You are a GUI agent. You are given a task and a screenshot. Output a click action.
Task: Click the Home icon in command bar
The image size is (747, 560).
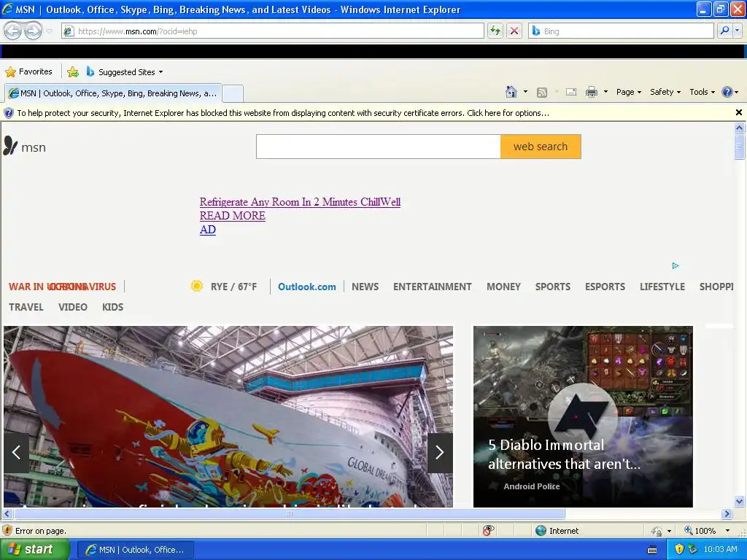pyautogui.click(x=511, y=92)
